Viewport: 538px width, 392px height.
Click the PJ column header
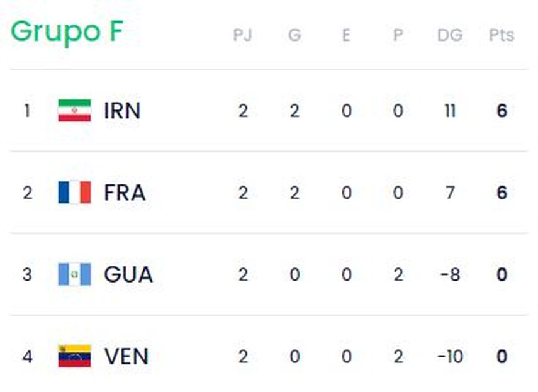pos(243,35)
